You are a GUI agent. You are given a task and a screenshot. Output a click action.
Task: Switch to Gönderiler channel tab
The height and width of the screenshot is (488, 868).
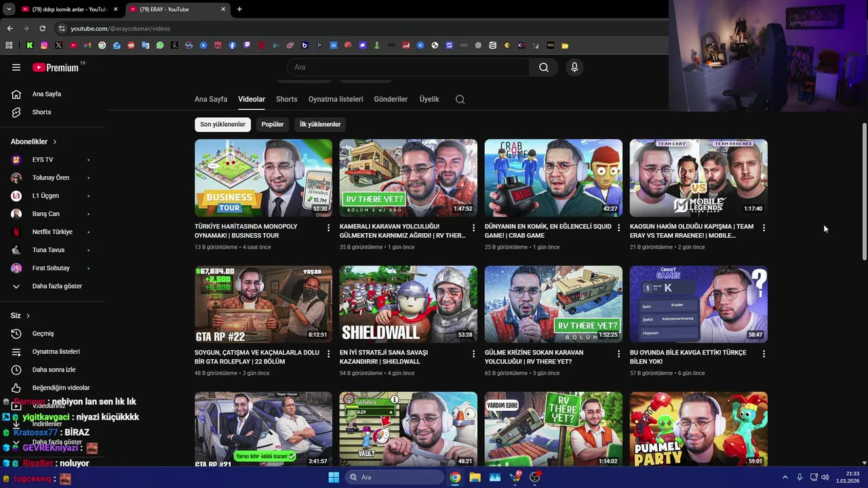[391, 99]
